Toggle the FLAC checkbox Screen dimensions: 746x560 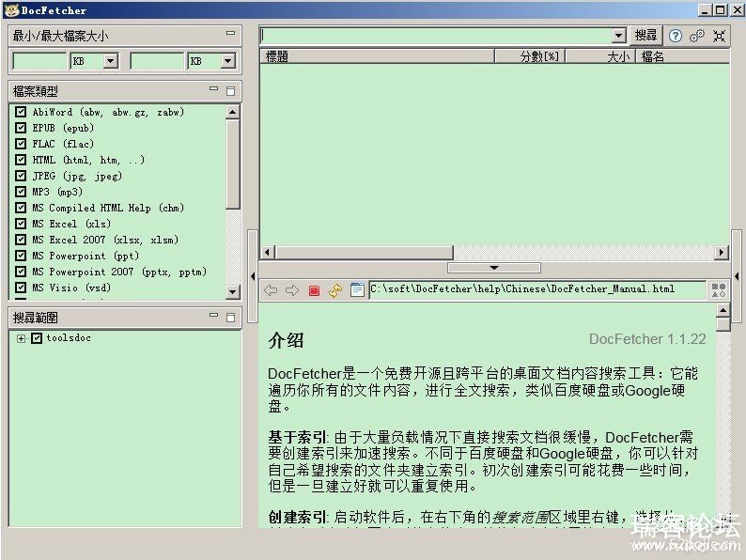(21, 144)
